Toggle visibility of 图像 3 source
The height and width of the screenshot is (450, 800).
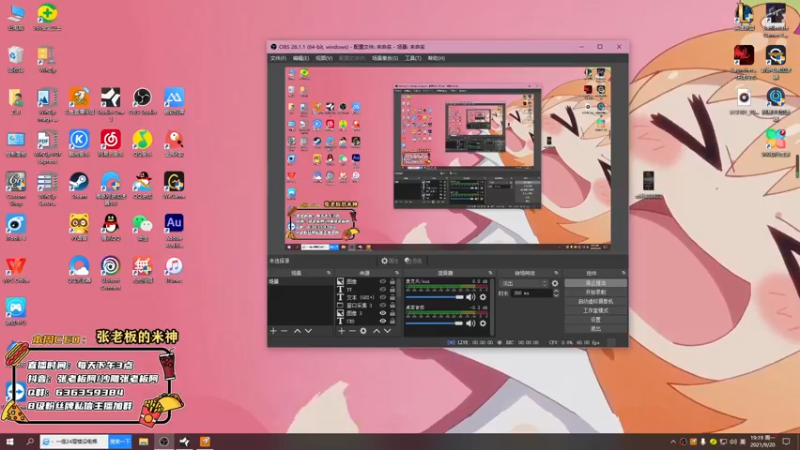[x=383, y=313]
